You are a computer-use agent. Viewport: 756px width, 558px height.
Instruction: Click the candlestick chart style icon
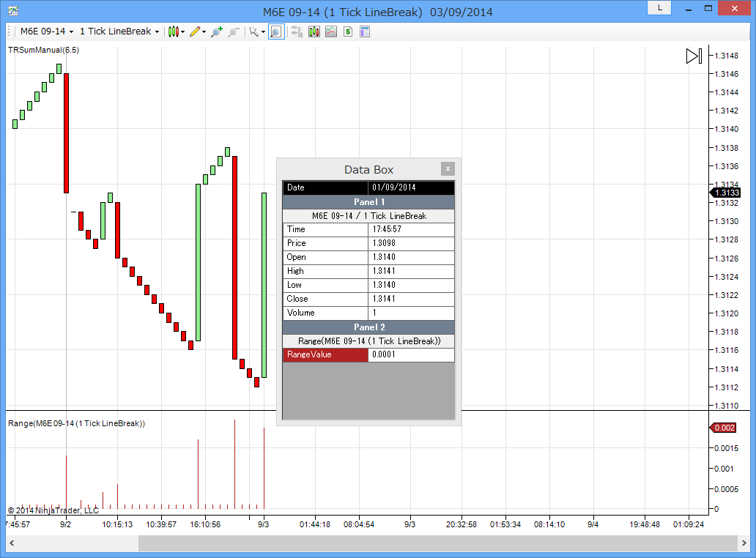point(174,31)
